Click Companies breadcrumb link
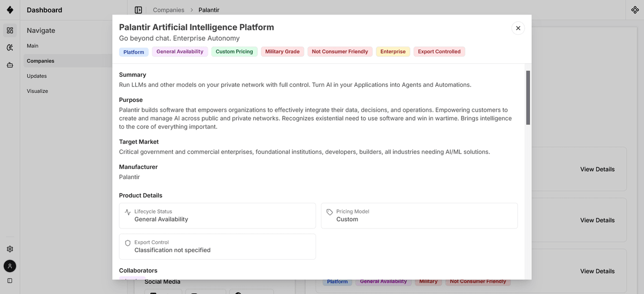The width and height of the screenshot is (644, 294). (169, 10)
